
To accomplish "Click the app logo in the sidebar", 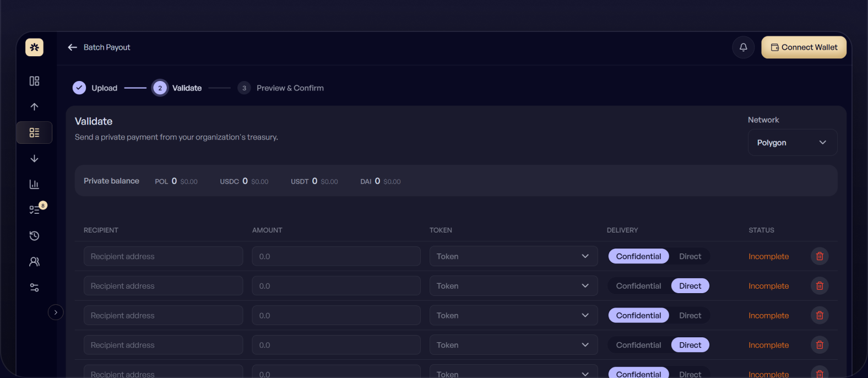I will (x=34, y=47).
